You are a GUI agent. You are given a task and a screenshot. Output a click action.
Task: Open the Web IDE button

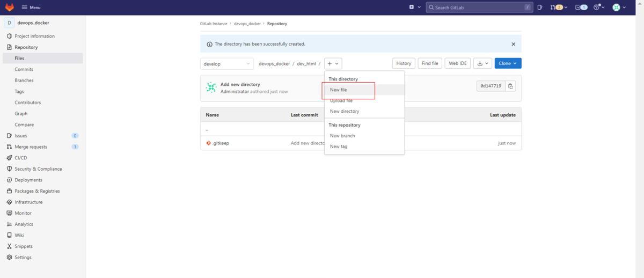pyautogui.click(x=458, y=63)
